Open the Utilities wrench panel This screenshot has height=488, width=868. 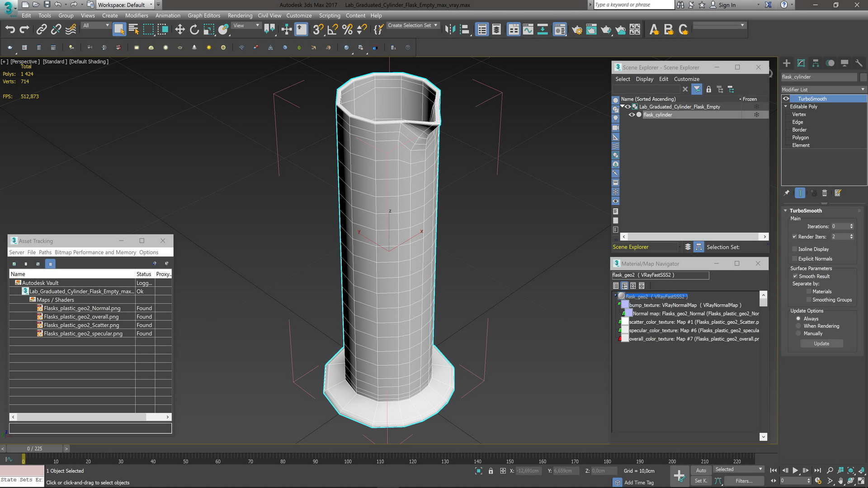[859, 63]
